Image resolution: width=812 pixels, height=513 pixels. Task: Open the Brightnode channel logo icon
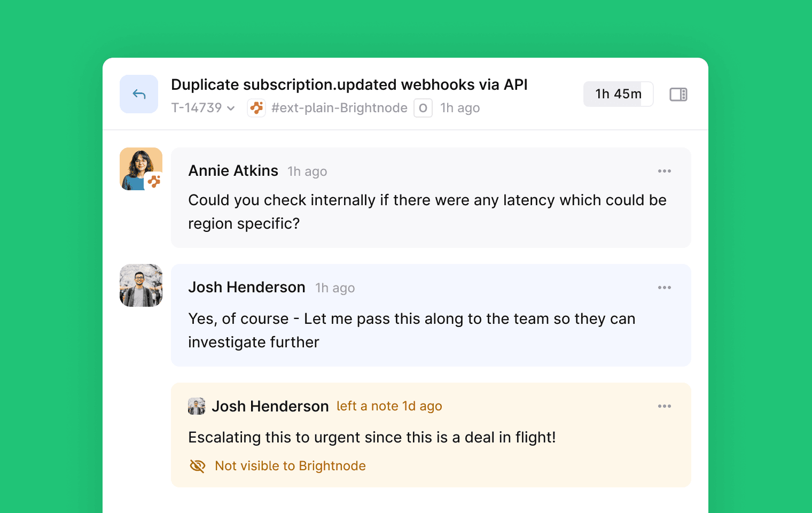click(256, 108)
